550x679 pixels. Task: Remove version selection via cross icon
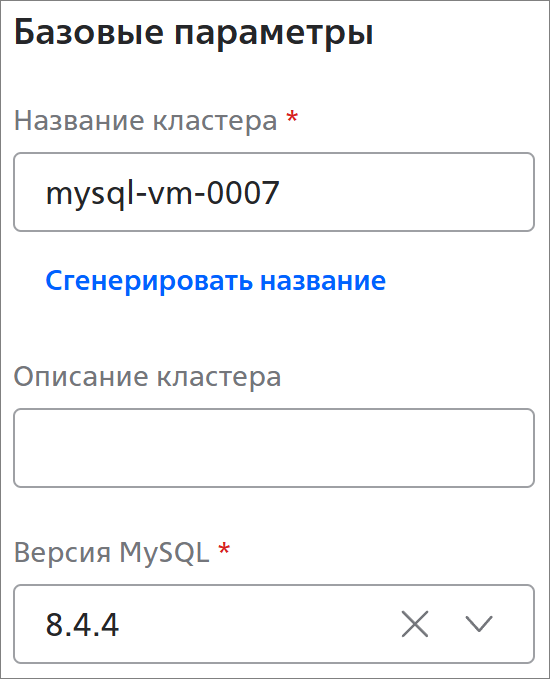point(415,624)
